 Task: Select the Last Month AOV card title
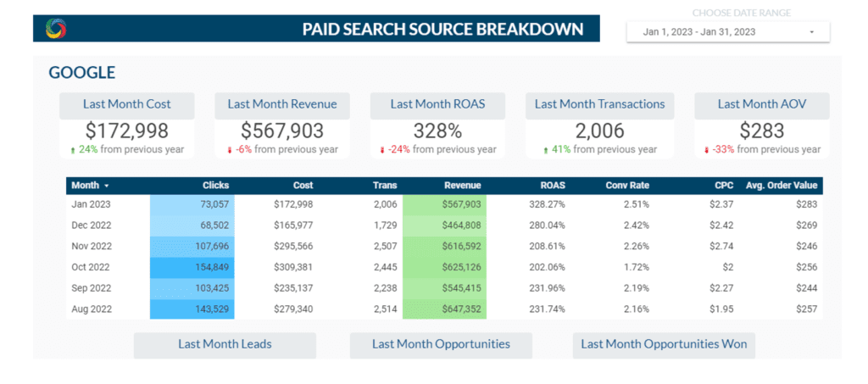(762, 104)
